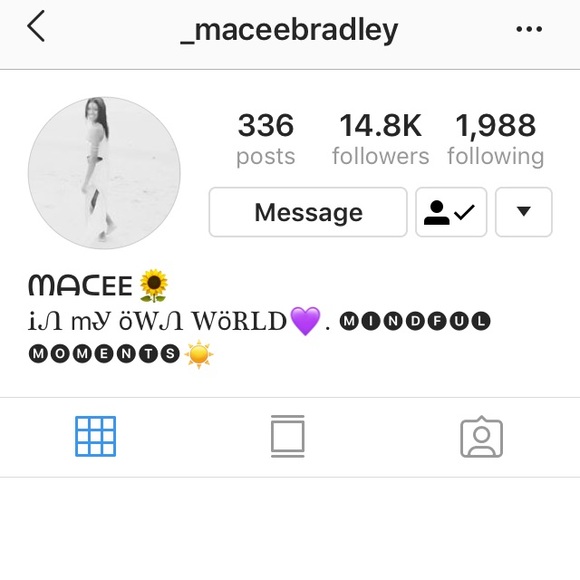Open the tagged photos tab
The image size is (580, 580).
[481, 437]
